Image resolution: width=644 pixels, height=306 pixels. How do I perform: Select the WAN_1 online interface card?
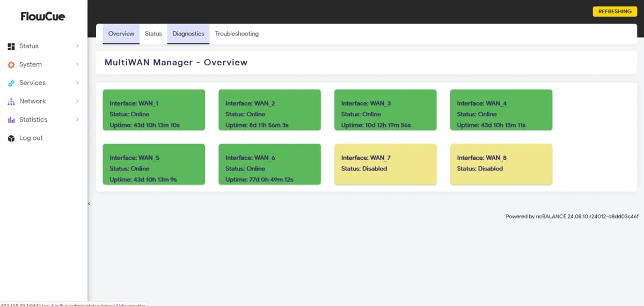tap(153, 110)
